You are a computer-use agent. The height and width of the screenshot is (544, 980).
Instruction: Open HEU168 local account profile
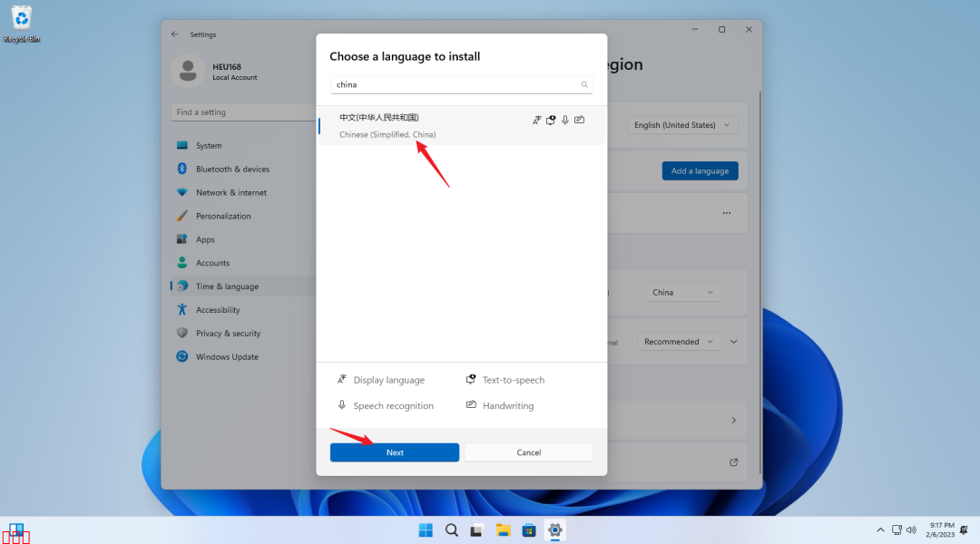coord(215,72)
